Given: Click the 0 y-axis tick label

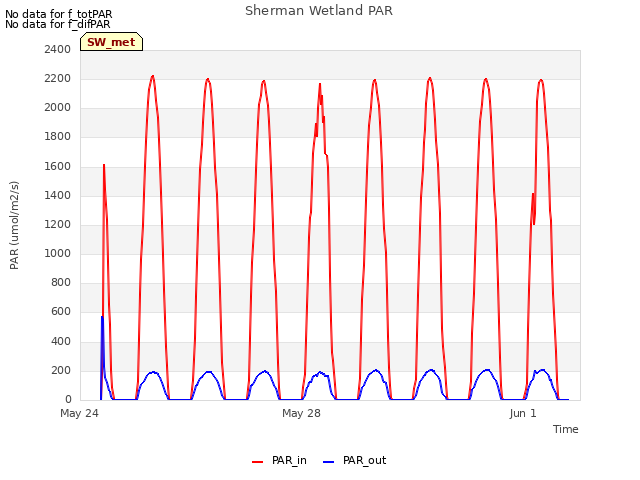Looking at the screenshot, I should click(x=68, y=400).
